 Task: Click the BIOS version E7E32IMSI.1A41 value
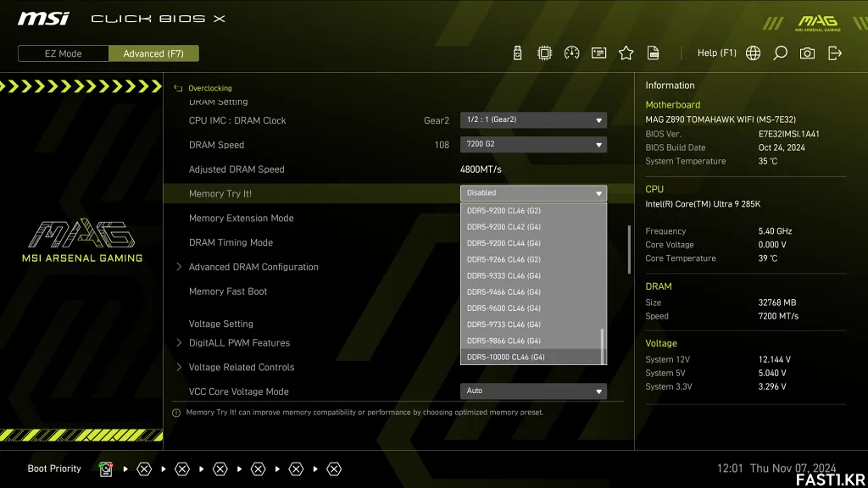point(788,134)
